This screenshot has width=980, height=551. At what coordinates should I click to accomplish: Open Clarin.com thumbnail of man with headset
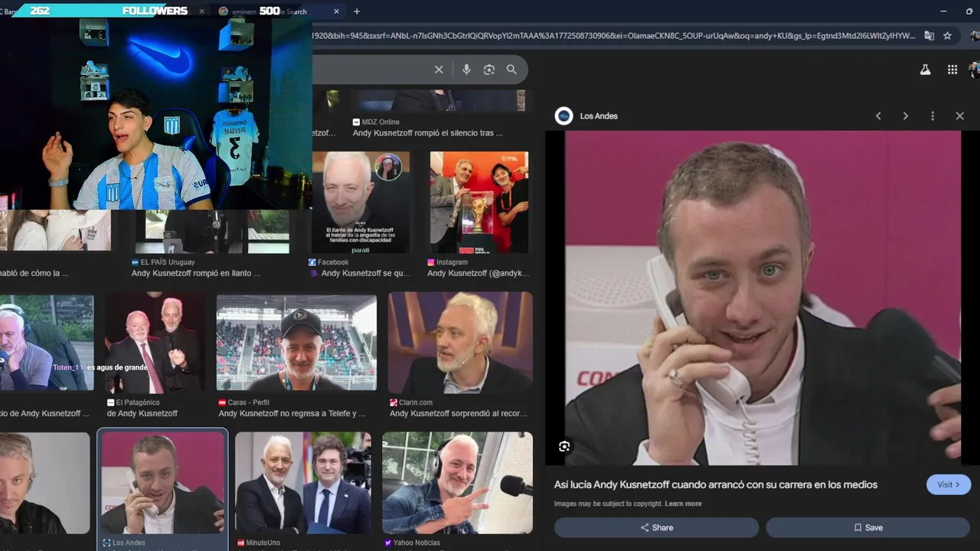point(460,342)
